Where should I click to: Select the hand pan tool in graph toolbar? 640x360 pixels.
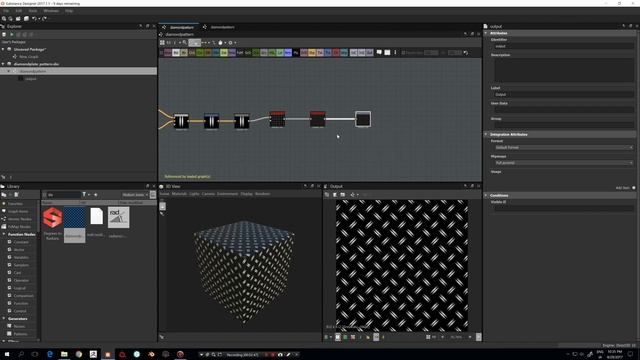(220, 42)
